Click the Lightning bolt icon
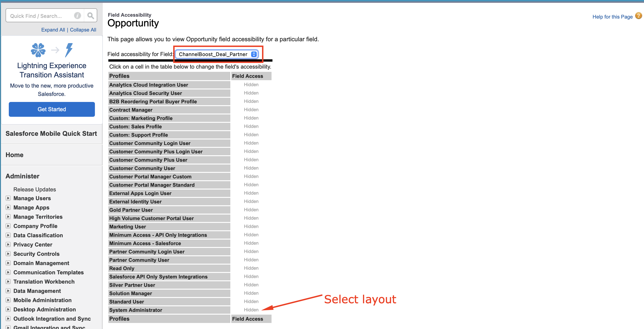The height and width of the screenshot is (329, 644). [x=69, y=50]
